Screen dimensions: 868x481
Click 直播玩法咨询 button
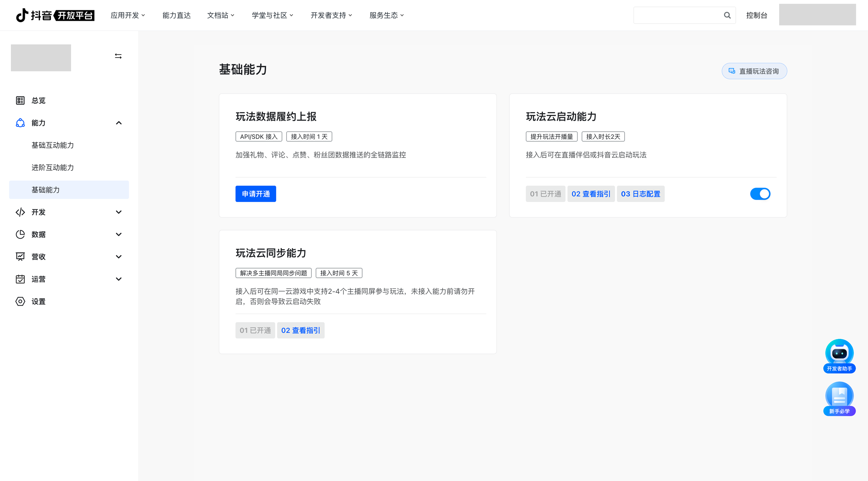point(754,71)
